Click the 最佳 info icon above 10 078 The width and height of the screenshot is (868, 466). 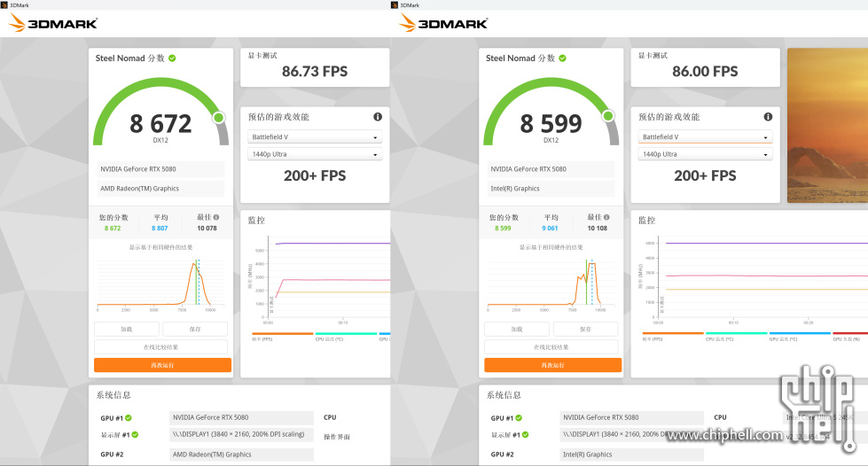(215, 217)
